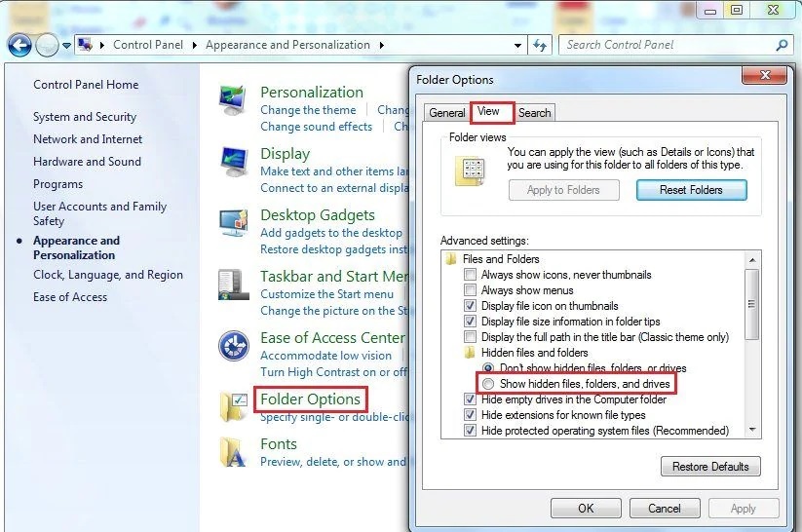Expand arrow after Appearance and Personalization breadcrumb

pos(382,45)
